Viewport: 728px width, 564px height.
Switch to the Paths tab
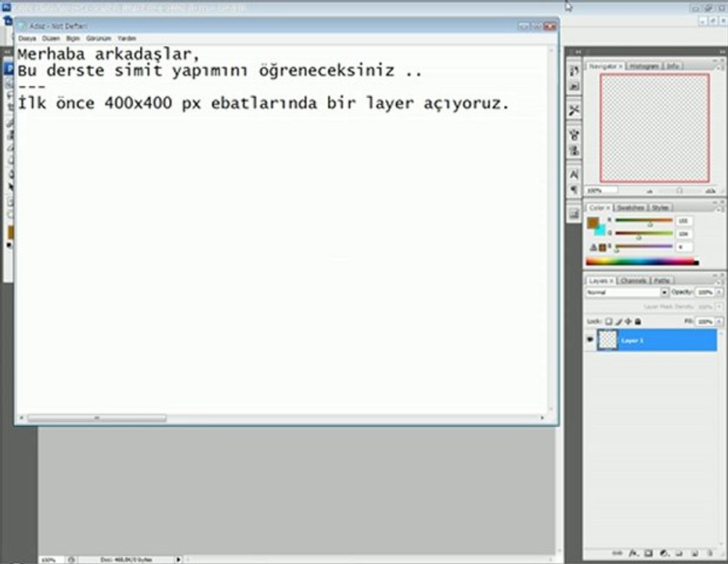pyautogui.click(x=661, y=280)
